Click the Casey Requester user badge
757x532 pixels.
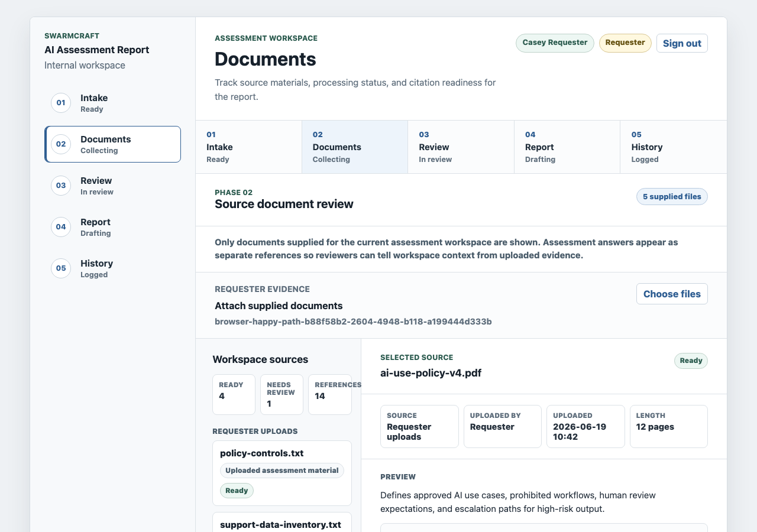click(555, 43)
